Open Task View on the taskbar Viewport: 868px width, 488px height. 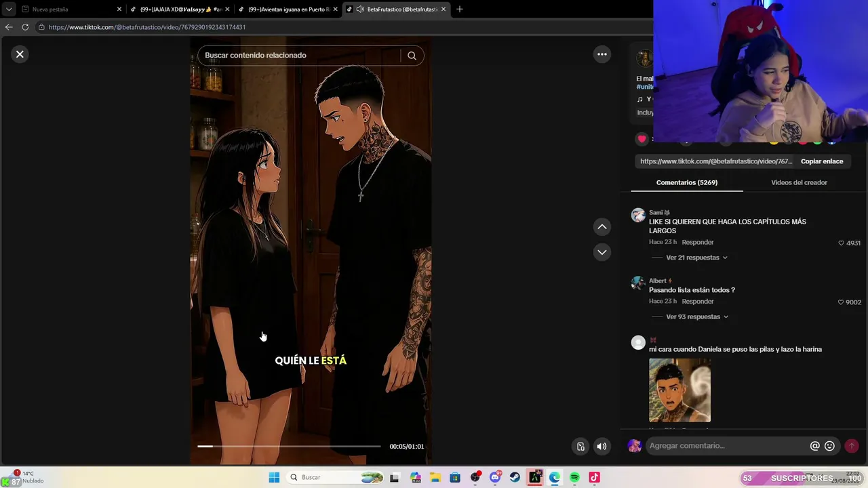(395, 477)
